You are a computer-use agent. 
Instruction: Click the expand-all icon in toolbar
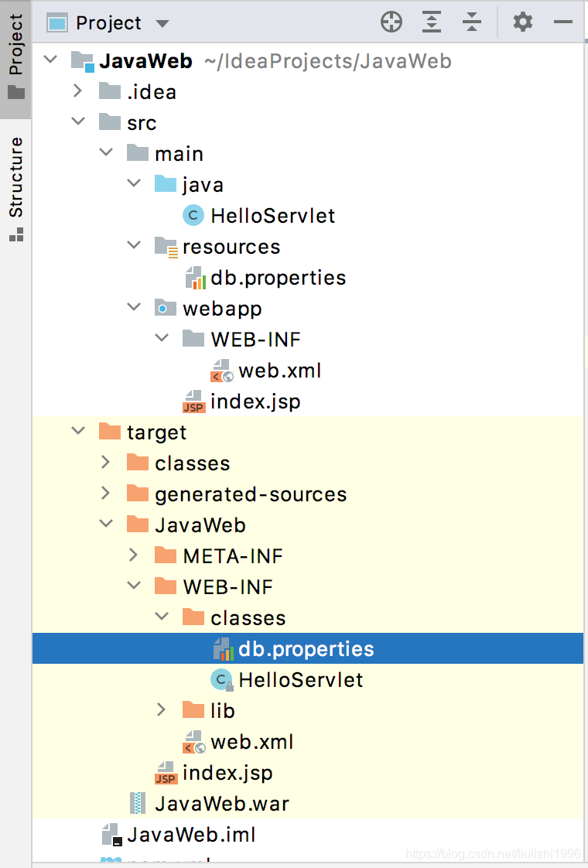tap(432, 22)
